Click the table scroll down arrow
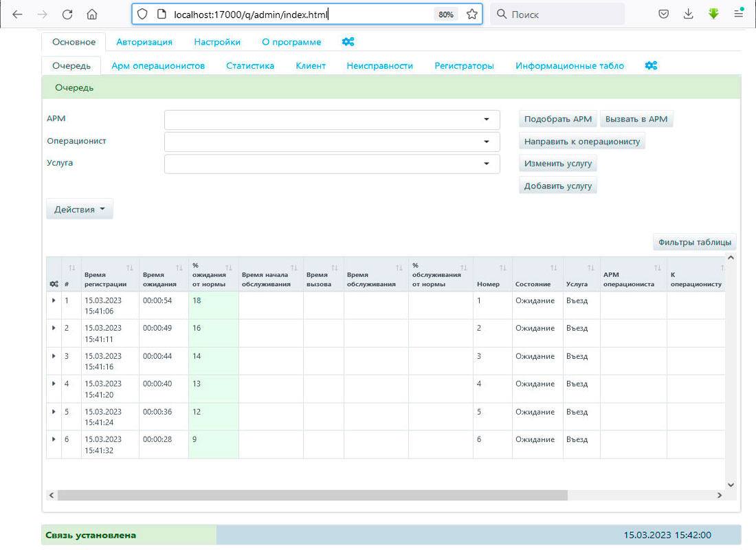This screenshot has width=756, height=550. (x=731, y=485)
